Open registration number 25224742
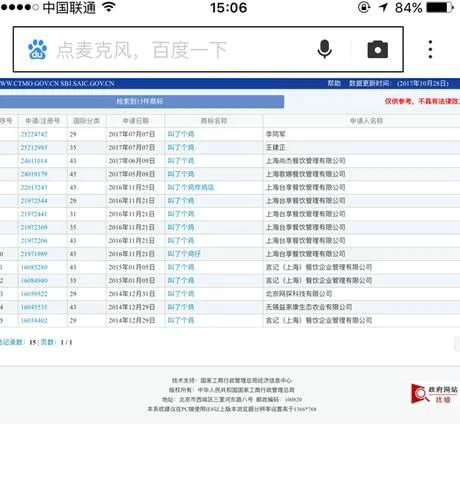This screenshot has height=482, width=460. pyautogui.click(x=34, y=134)
